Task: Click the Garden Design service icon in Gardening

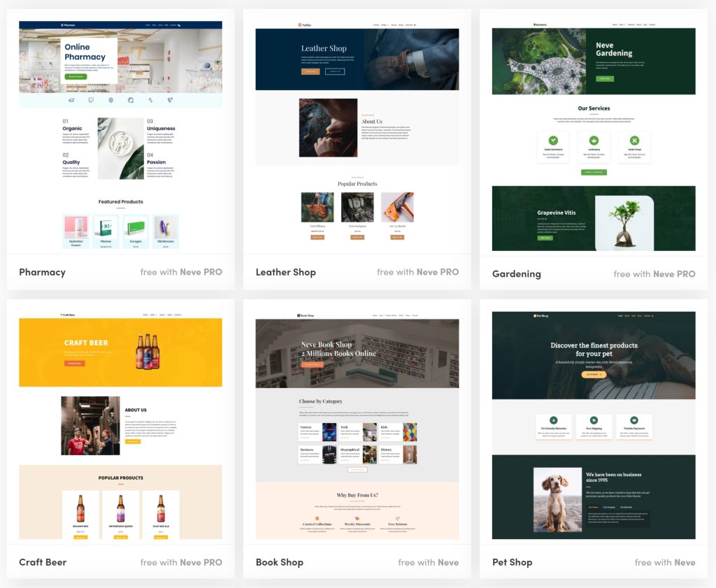Action: (x=635, y=140)
